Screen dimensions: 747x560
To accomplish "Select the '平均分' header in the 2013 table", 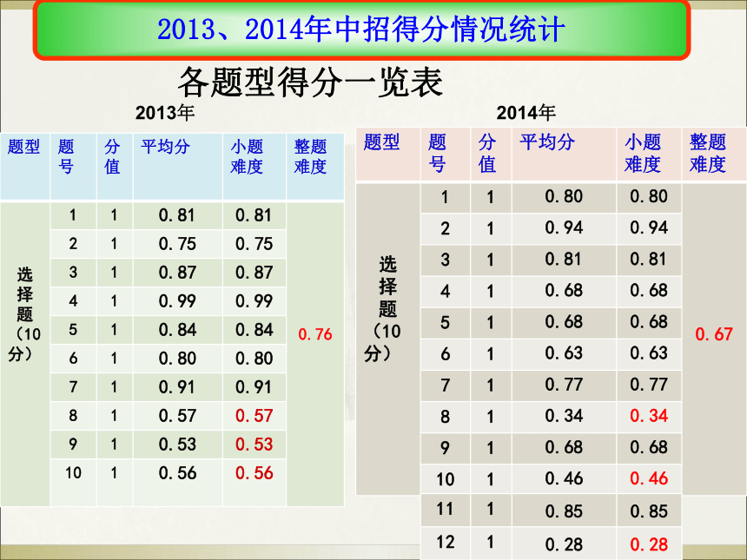I will (x=165, y=147).
